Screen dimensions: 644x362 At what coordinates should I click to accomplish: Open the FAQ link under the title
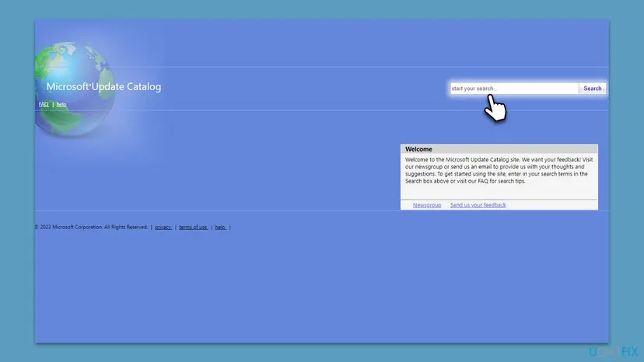[44, 104]
